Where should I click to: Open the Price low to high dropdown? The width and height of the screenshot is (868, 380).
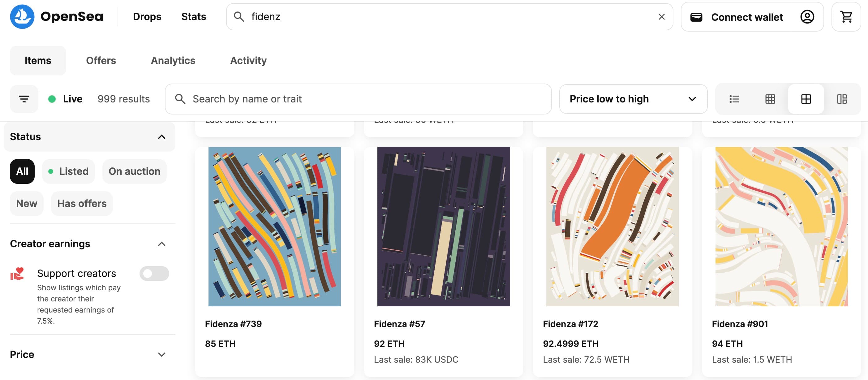pos(633,99)
